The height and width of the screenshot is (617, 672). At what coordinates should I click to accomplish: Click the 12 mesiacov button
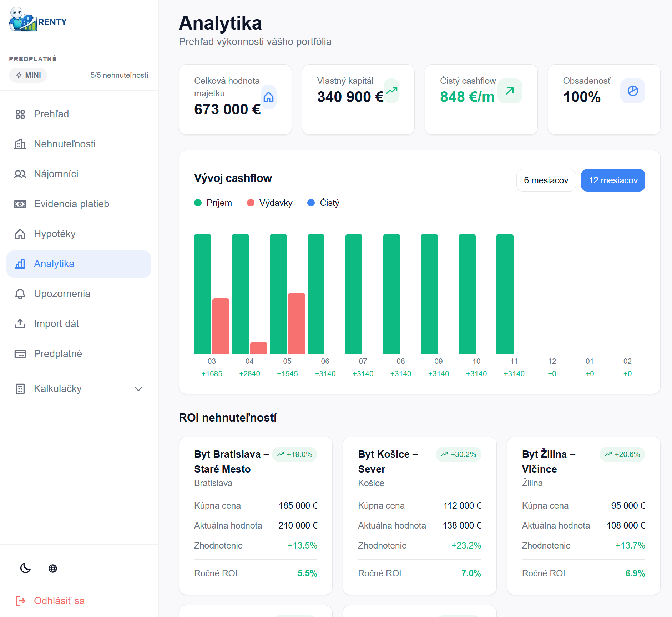click(x=612, y=180)
